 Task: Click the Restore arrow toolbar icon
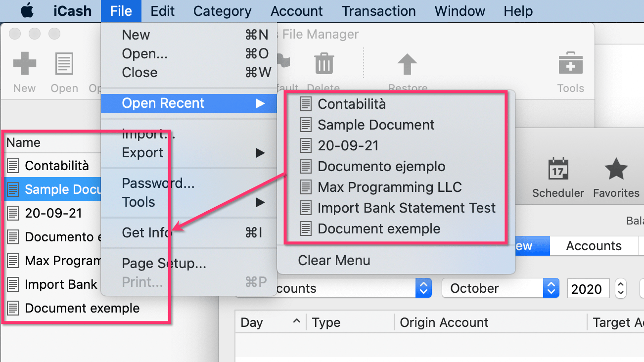point(408,65)
